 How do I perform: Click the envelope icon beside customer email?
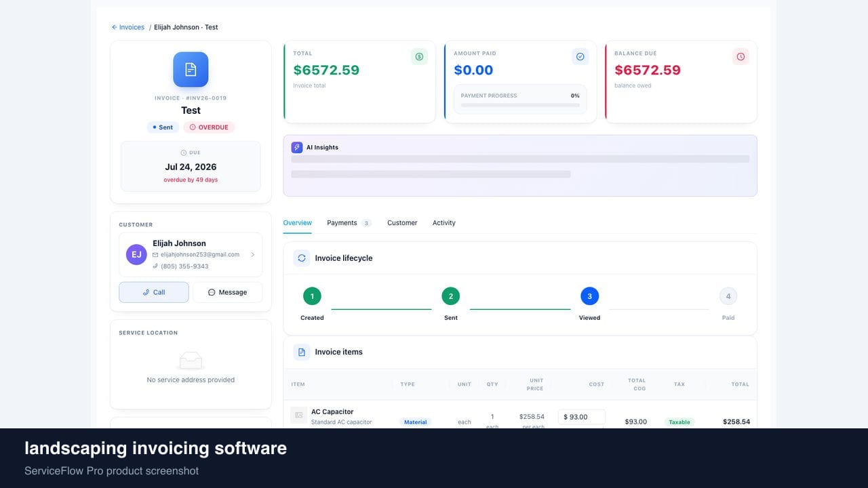coord(155,255)
